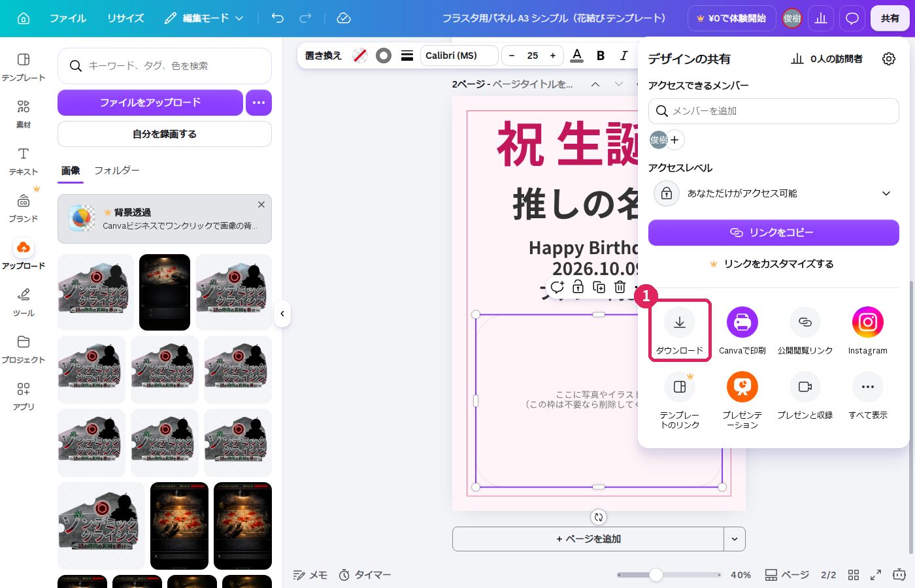Undo the last action
This screenshot has width=915, height=588.
[x=278, y=18]
